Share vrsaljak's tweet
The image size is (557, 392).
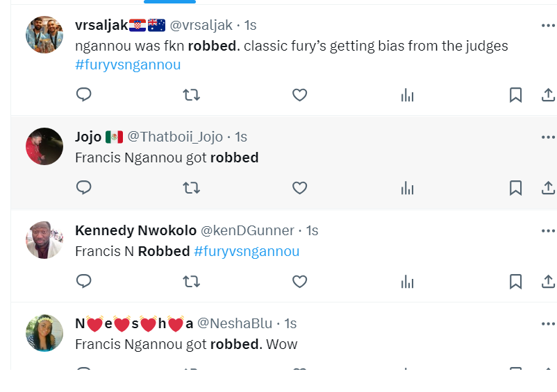point(547,95)
